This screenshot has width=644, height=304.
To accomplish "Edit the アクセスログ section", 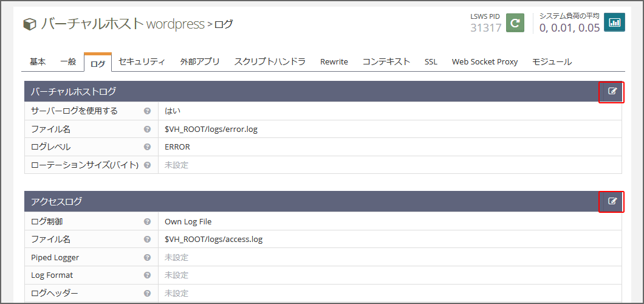I will (x=612, y=201).
